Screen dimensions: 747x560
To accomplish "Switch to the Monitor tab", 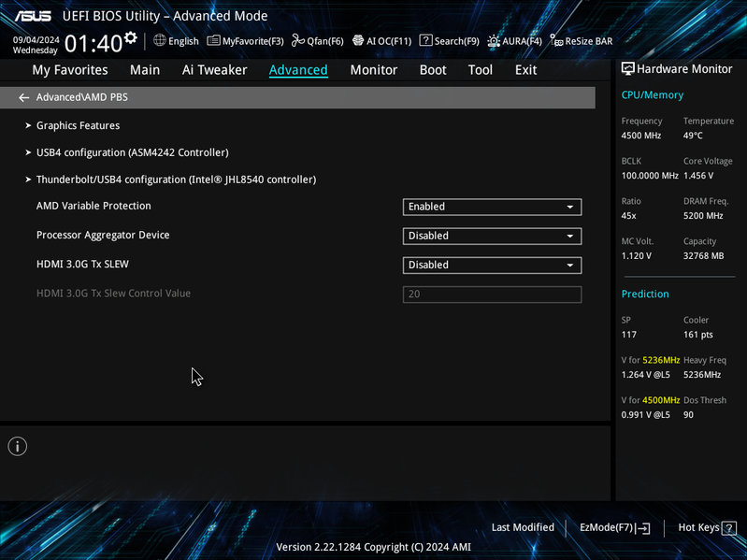I will (x=374, y=70).
